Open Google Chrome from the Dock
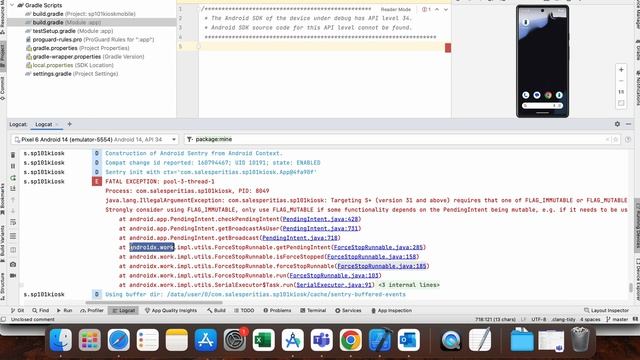 (350, 340)
